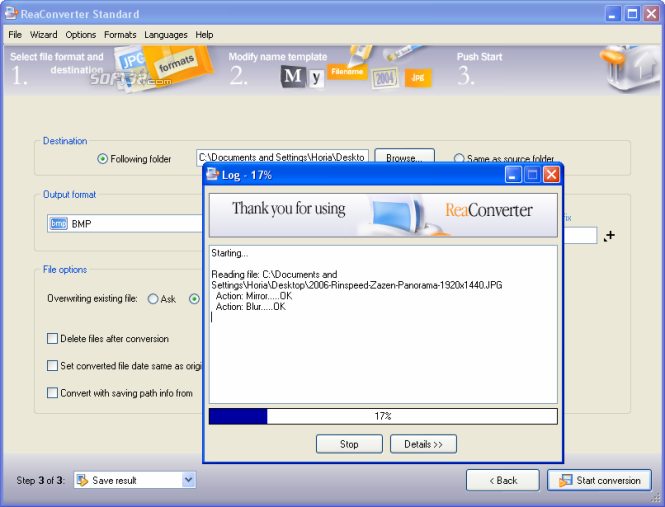This screenshot has width=665, height=507.
Task: Click the 'y' letter tile in step 2
Action: [316, 78]
